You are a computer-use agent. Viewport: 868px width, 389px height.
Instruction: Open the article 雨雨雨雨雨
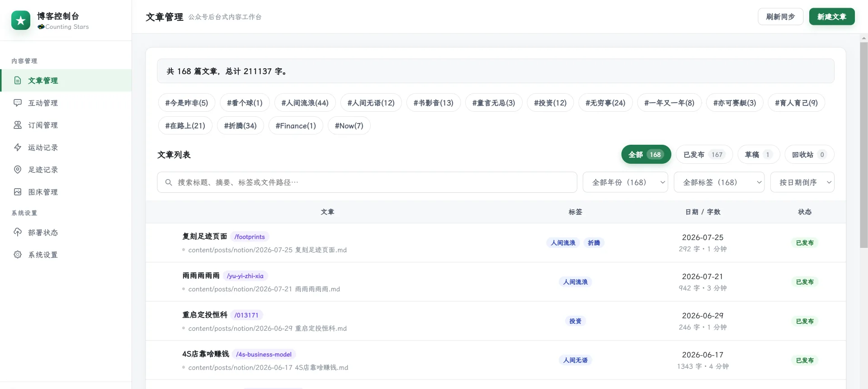201,275
